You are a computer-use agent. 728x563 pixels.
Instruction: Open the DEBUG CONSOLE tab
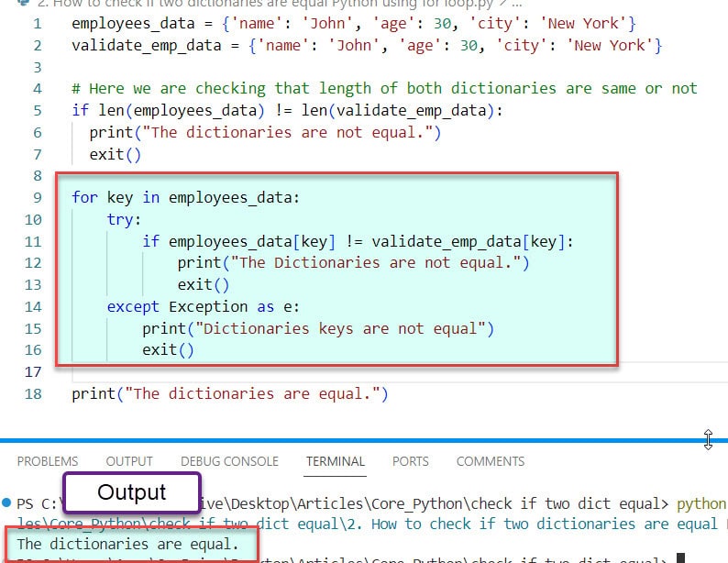click(229, 461)
